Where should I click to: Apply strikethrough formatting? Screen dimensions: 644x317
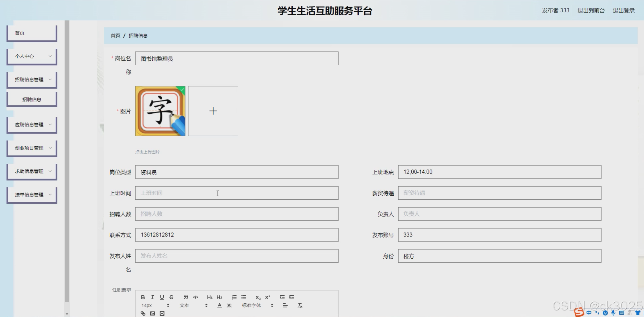click(x=171, y=297)
